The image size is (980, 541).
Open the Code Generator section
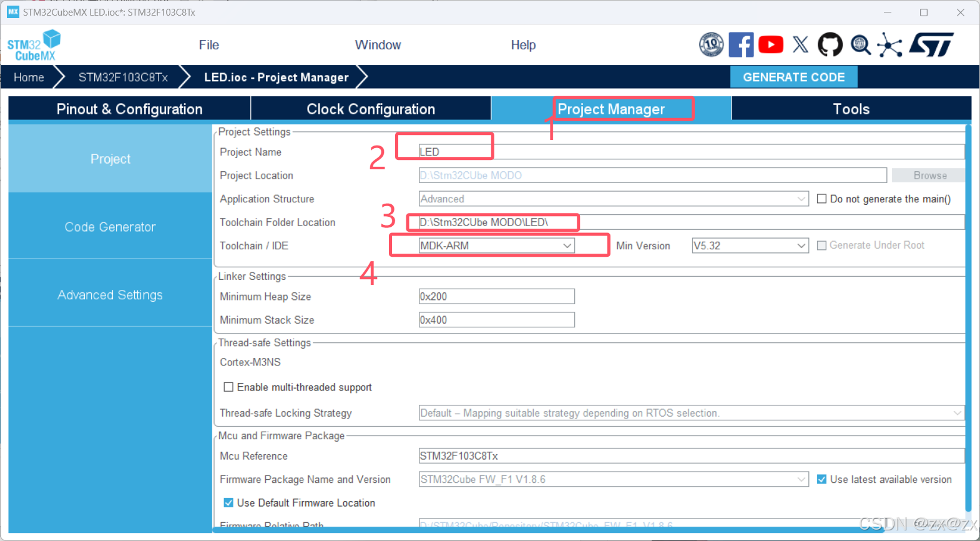point(110,227)
